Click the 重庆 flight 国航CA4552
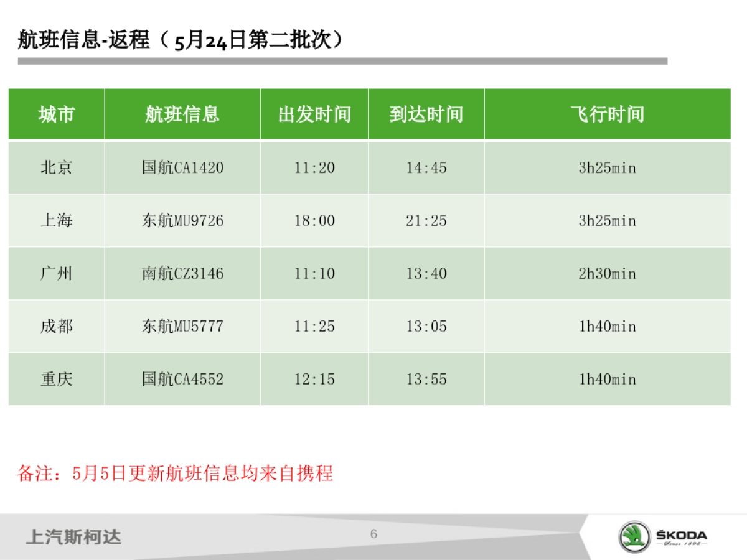Image resolution: width=747 pixels, height=560 pixels. click(x=183, y=379)
